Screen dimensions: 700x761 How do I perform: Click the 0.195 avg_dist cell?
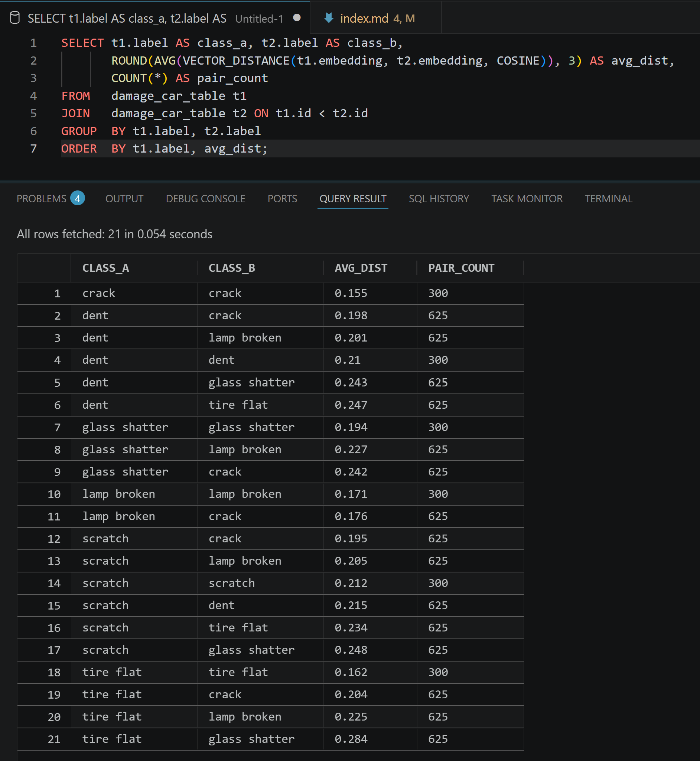[x=351, y=539]
